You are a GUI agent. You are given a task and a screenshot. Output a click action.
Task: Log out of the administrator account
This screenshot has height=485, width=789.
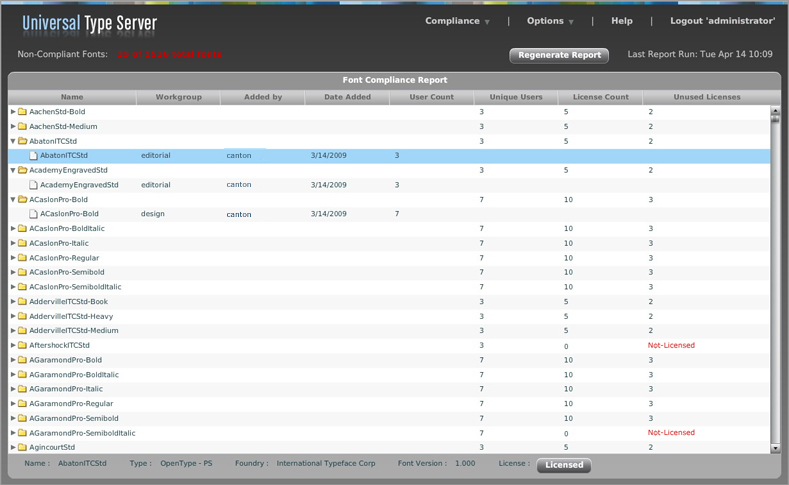point(723,21)
